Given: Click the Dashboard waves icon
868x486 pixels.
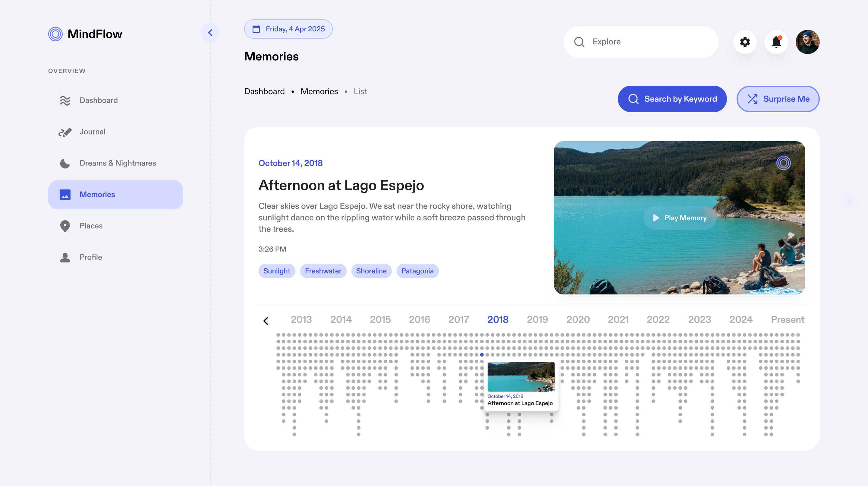Looking at the screenshot, I should click(65, 100).
